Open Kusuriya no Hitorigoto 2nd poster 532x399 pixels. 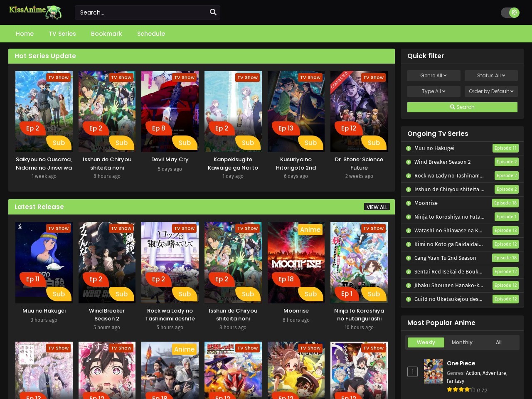point(296,111)
